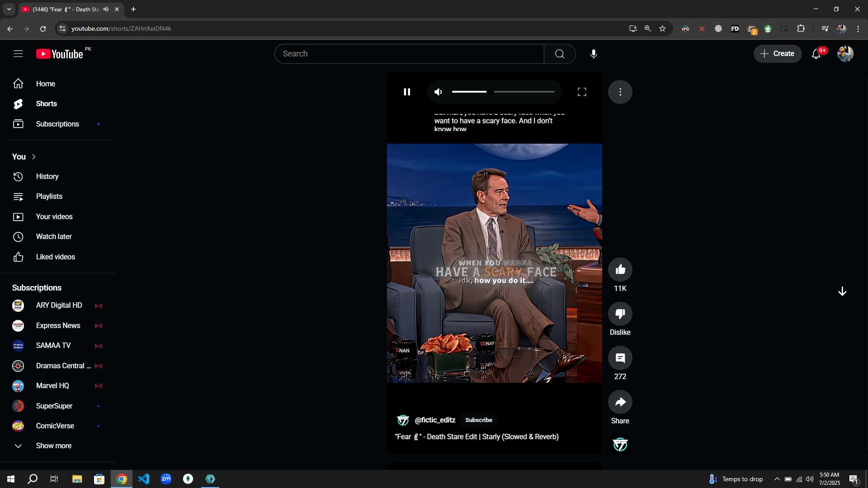Enter fullscreen for the Short
The image size is (868, 488).
point(582,92)
